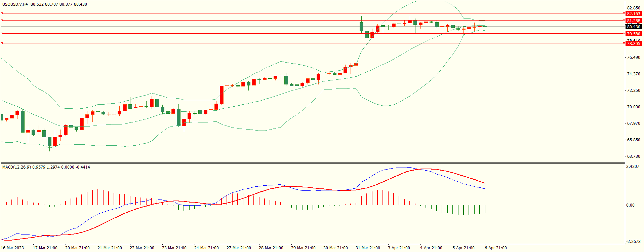Select the anchor handle of the 82.163 line

(2, 13)
